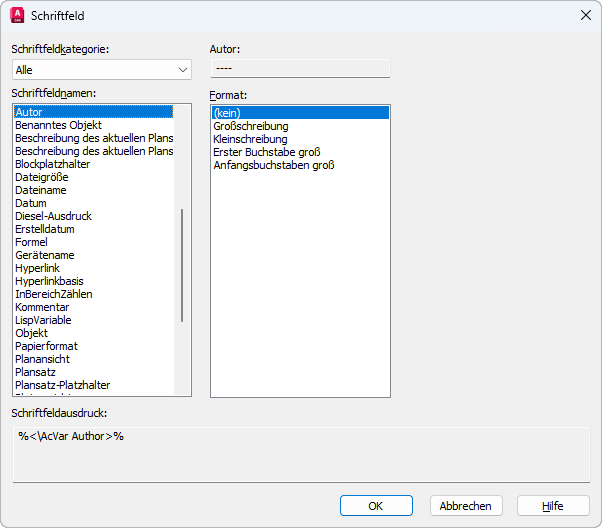
Task: Select Datum in the field names list
Action: tap(31, 203)
